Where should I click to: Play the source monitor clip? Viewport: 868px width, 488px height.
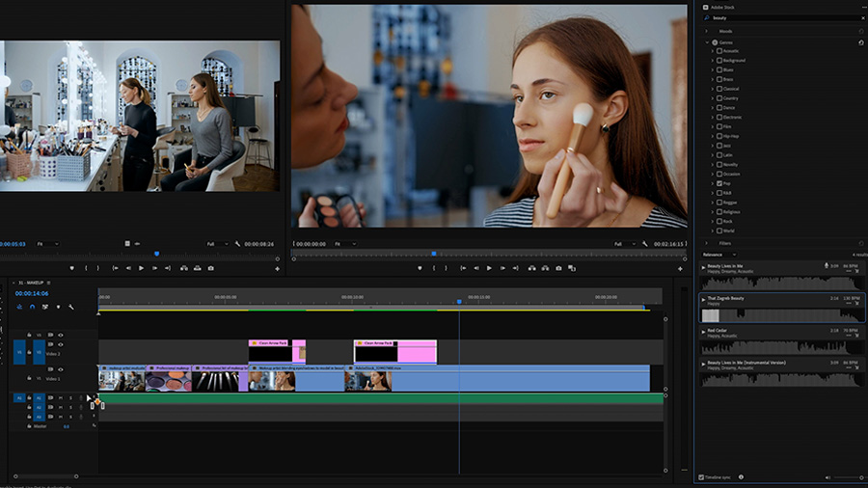click(142, 268)
